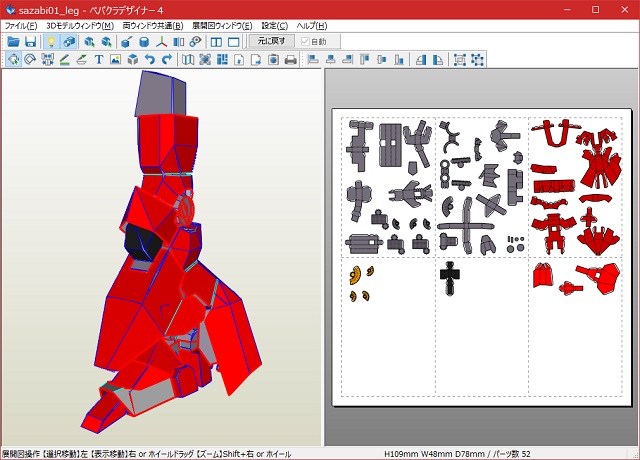Screen dimensions: 640x460
Task: Click the page with down arrow icon
Action: (x=239, y=60)
